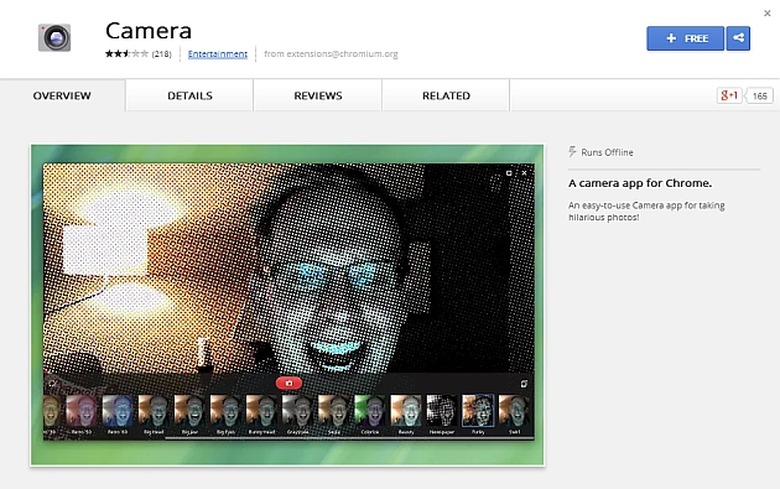Switch to the Details tab

click(x=189, y=96)
